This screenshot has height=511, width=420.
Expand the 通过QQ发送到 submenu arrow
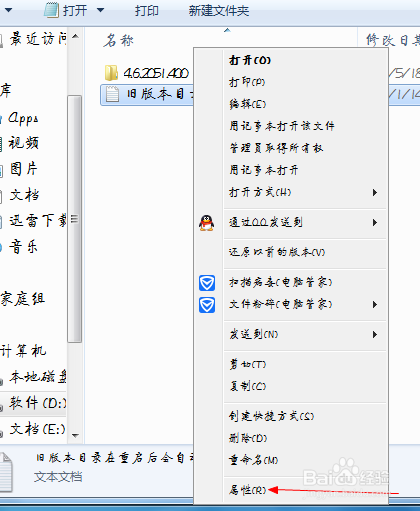[375, 223]
